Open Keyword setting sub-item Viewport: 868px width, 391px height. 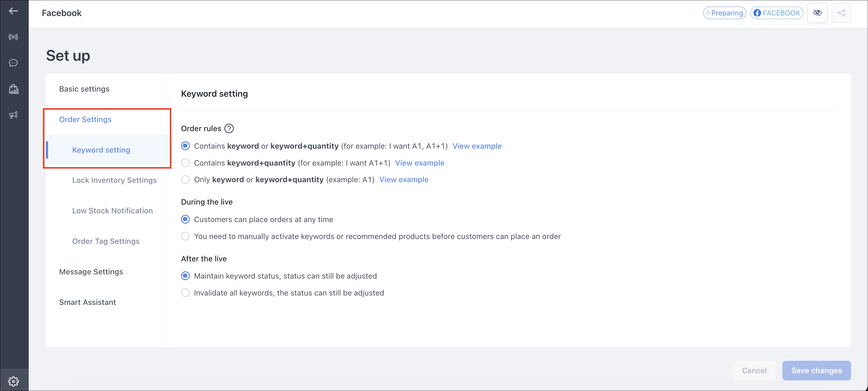(101, 150)
